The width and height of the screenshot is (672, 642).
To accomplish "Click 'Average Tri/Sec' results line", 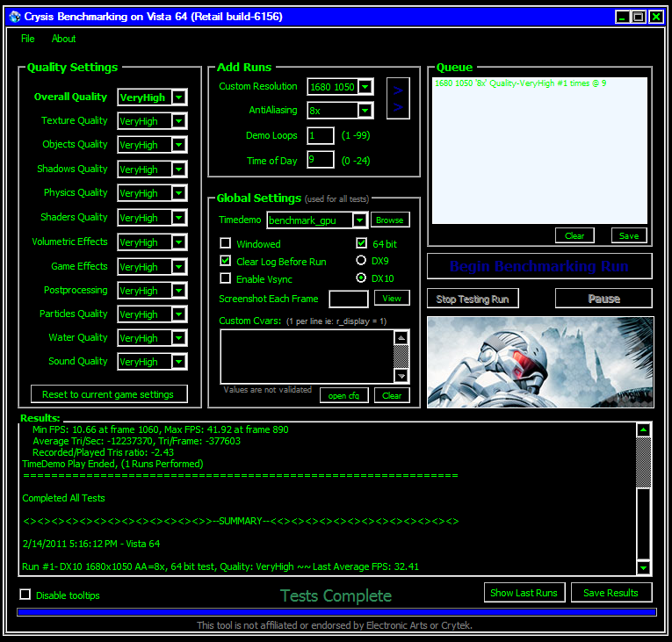I will 136,441.
